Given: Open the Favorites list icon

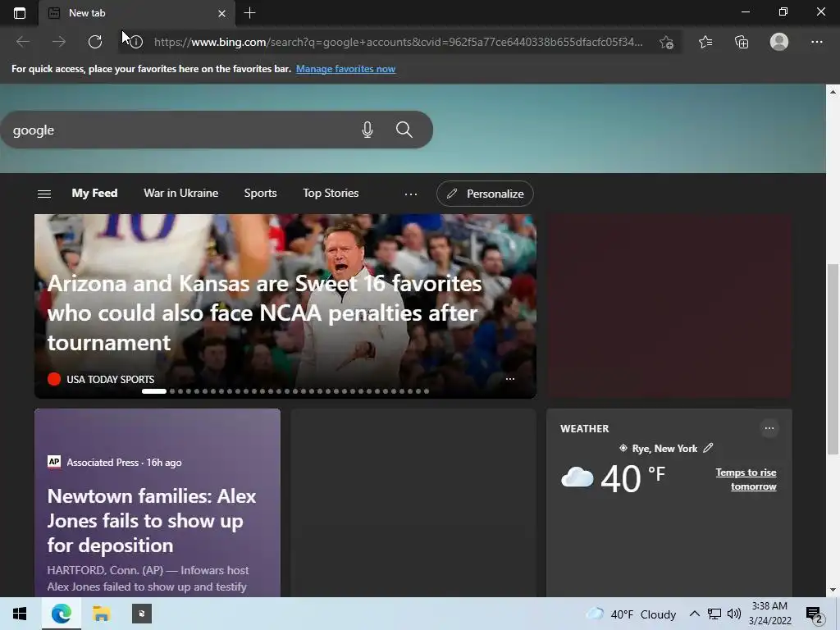Looking at the screenshot, I should click(x=705, y=42).
